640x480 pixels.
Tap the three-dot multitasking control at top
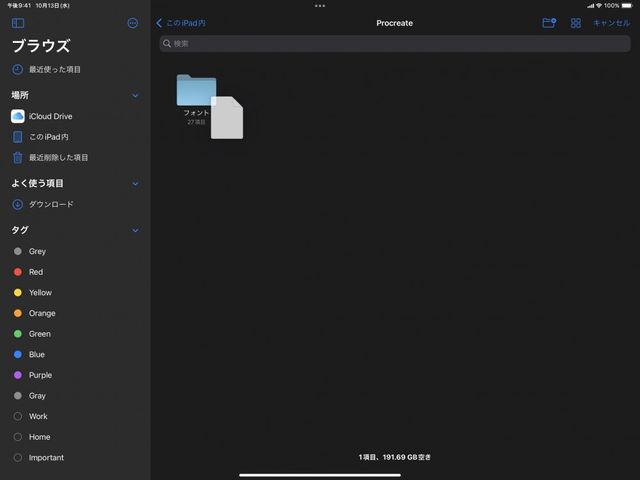click(x=320, y=6)
